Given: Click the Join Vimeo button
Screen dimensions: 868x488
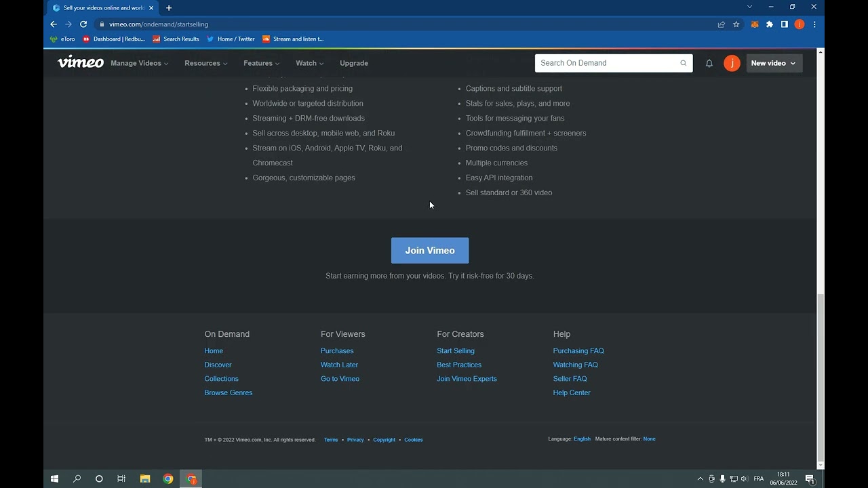Looking at the screenshot, I should [x=430, y=250].
